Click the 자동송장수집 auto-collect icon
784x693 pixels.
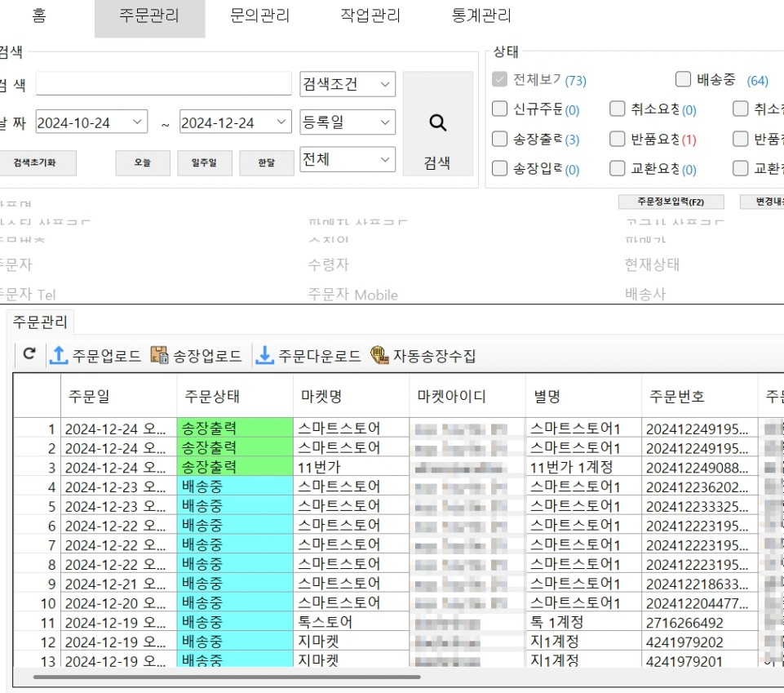coord(379,355)
